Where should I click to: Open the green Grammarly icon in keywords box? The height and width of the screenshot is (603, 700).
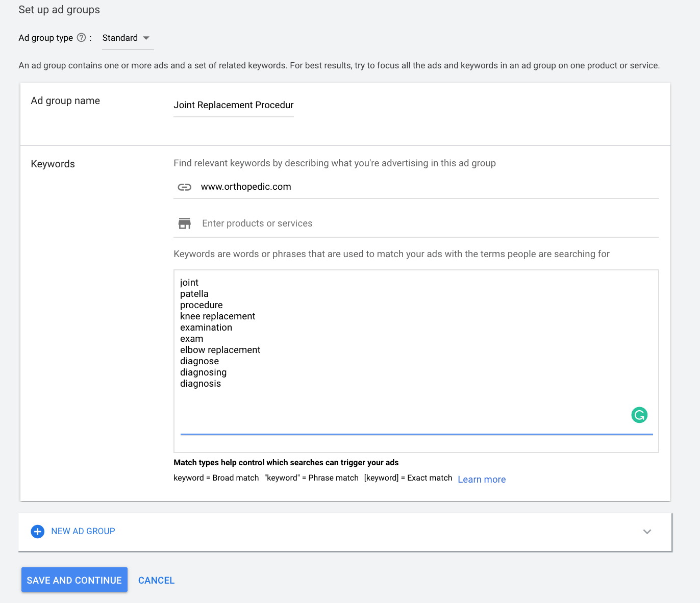pos(639,415)
